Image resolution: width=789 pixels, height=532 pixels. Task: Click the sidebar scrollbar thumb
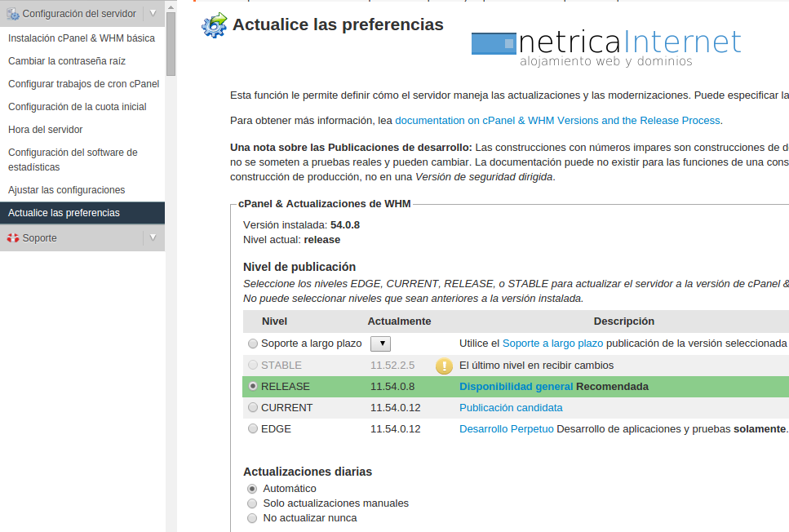171,44
